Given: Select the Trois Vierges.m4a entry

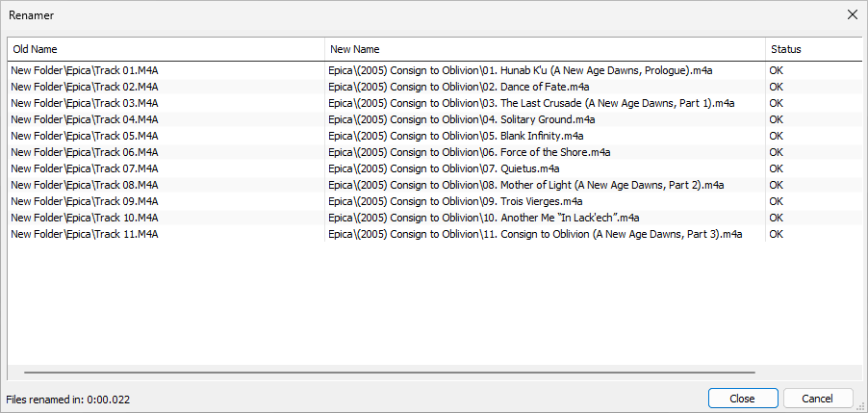Looking at the screenshot, I should [455, 201].
